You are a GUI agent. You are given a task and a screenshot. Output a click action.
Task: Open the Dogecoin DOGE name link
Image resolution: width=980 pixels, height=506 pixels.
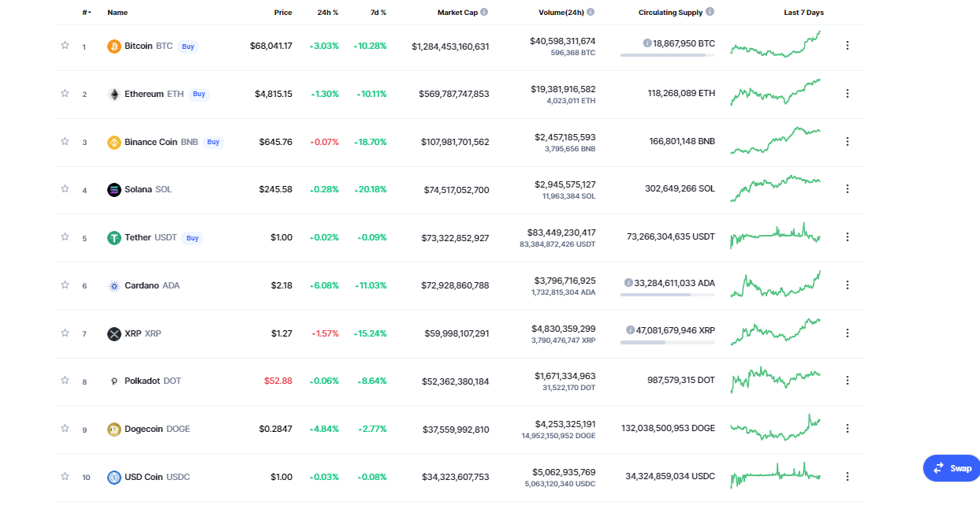click(x=157, y=429)
